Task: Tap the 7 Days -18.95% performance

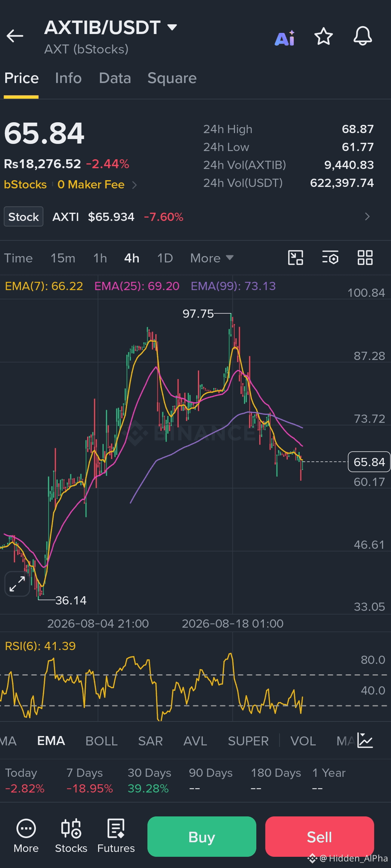Action: [x=89, y=781]
